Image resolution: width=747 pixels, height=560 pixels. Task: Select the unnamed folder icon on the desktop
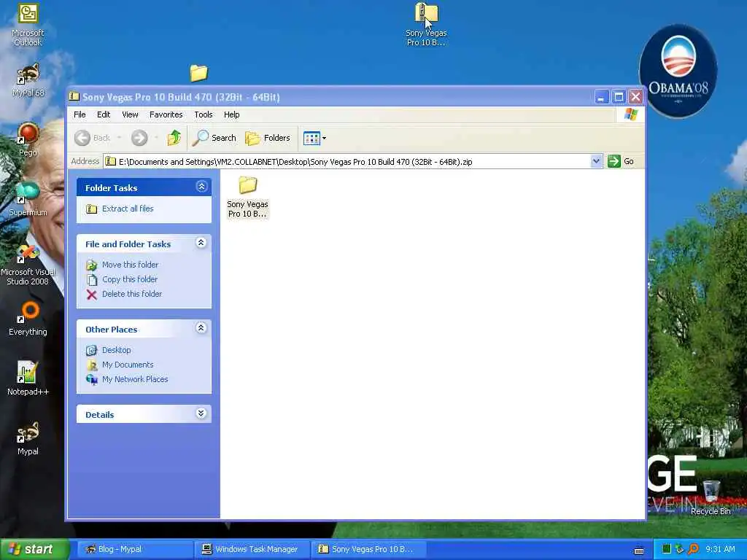tap(198, 73)
